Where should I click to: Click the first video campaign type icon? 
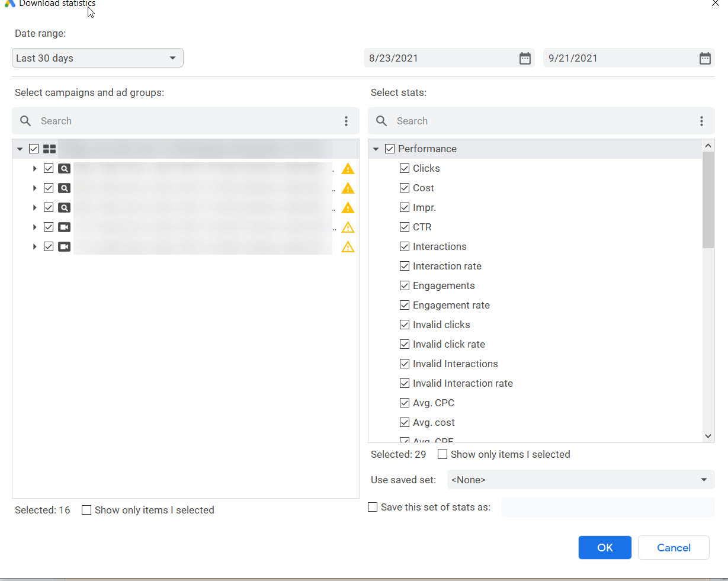(x=64, y=227)
